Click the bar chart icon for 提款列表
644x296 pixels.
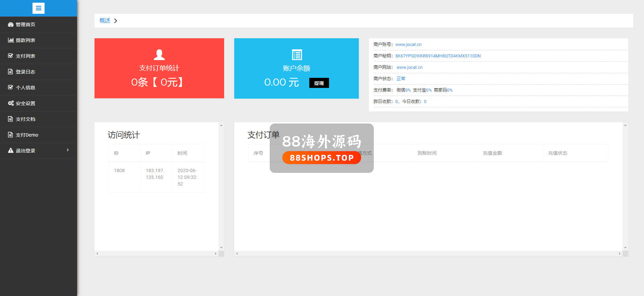[11, 40]
